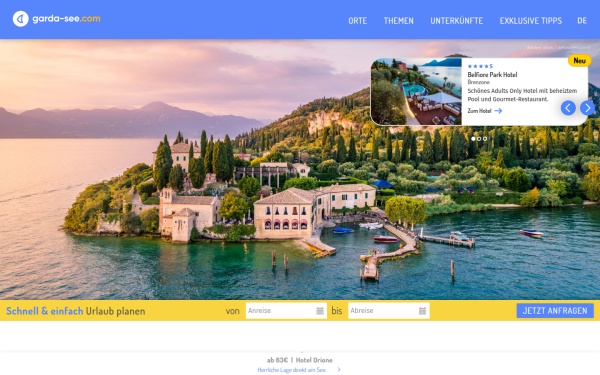Open calendar icon in Abreise field

click(x=422, y=311)
